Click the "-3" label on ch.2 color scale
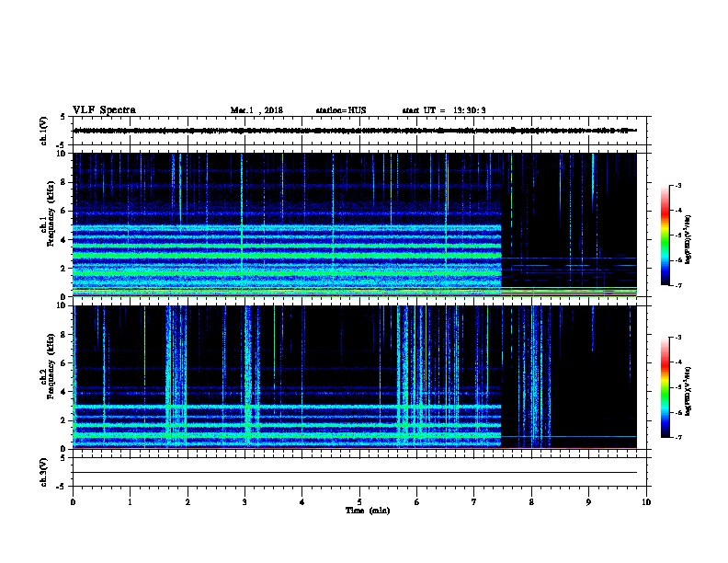This screenshot has width=728, height=563. 677,338
